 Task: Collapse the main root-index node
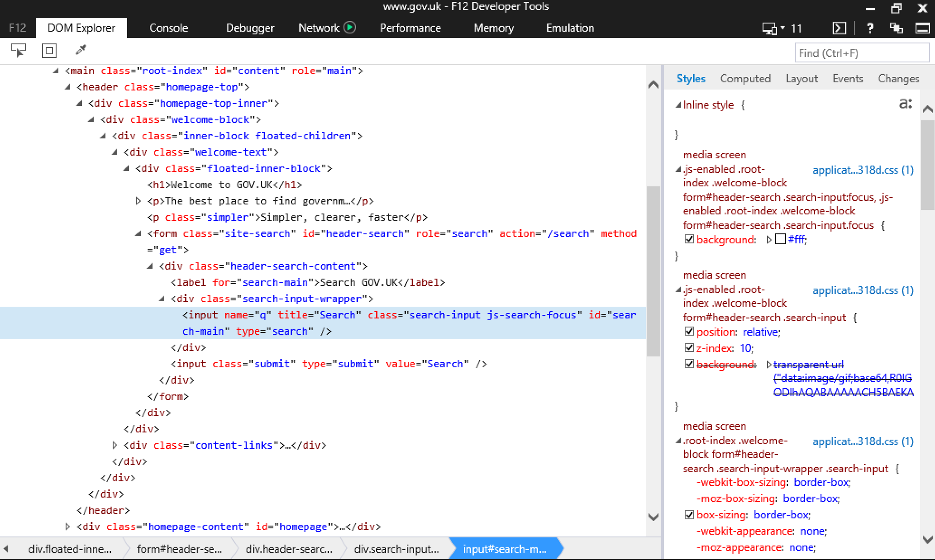point(55,71)
